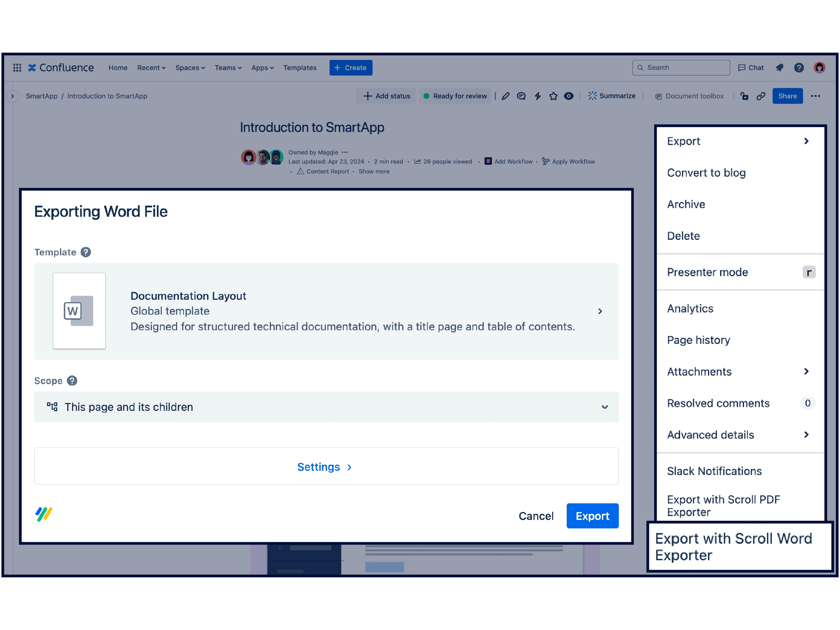This screenshot has height=630, width=840.
Task: Click the K15t logo in dialog
Action: click(x=44, y=514)
